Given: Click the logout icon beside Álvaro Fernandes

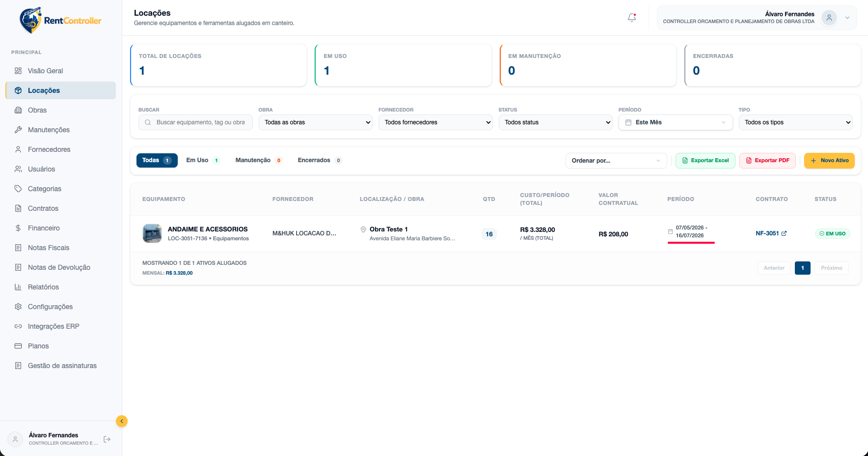Looking at the screenshot, I should tap(107, 439).
